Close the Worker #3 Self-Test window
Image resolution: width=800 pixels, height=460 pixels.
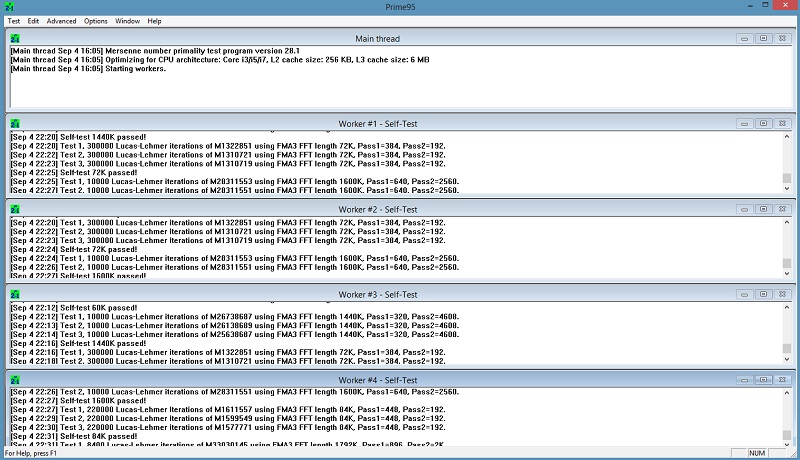point(782,294)
